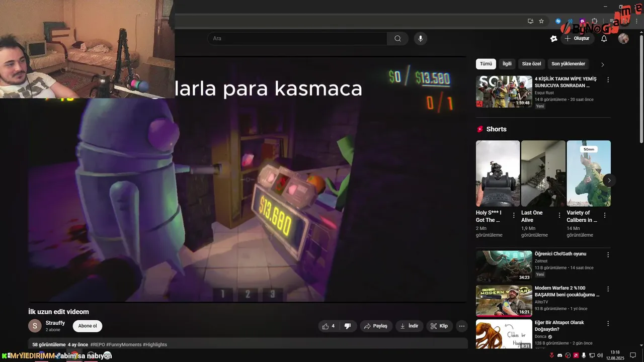Open more actions three-dot button under video
This screenshot has width=644, height=362.
click(x=462, y=326)
